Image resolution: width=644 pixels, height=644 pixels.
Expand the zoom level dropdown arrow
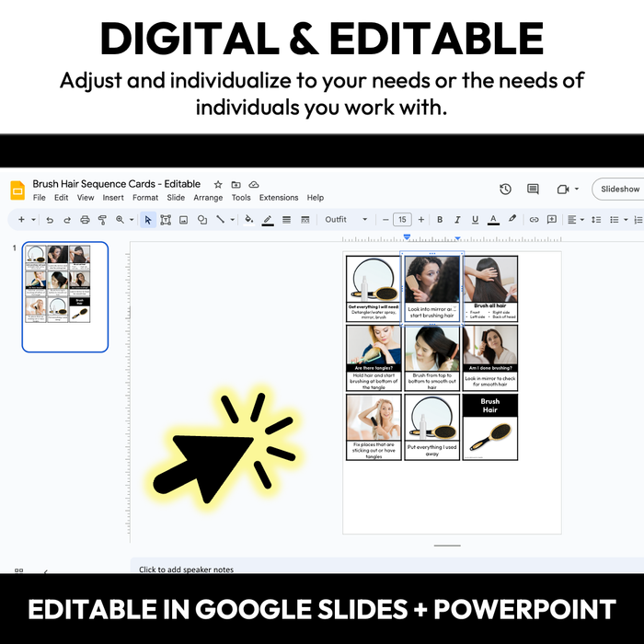(132, 220)
